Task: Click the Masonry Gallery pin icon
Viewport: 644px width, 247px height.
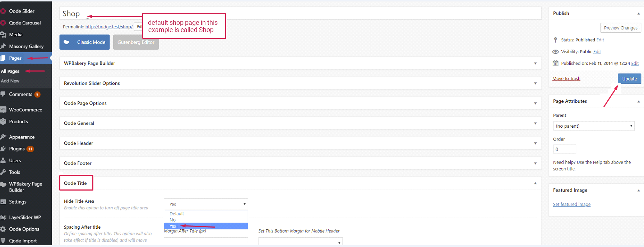Action: (x=3, y=46)
